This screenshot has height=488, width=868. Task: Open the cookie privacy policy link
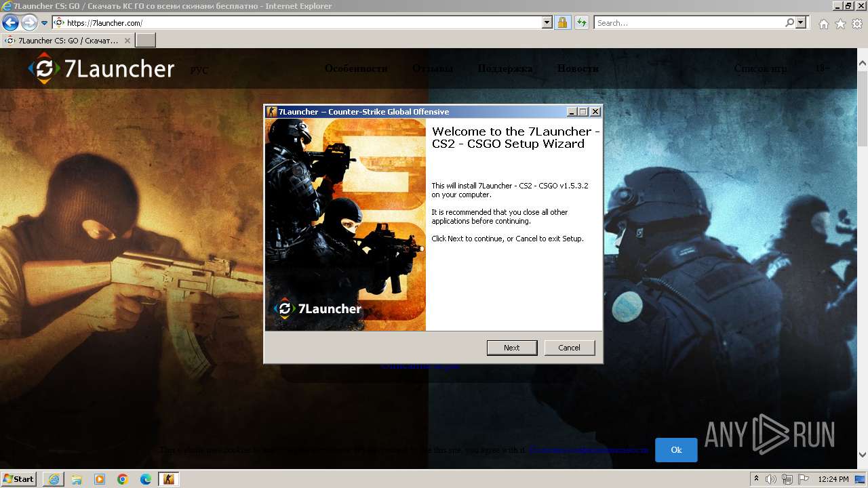click(589, 450)
